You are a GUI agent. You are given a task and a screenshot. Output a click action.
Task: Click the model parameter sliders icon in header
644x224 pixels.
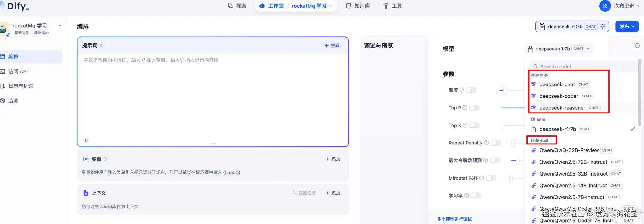click(x=603, y=27)
